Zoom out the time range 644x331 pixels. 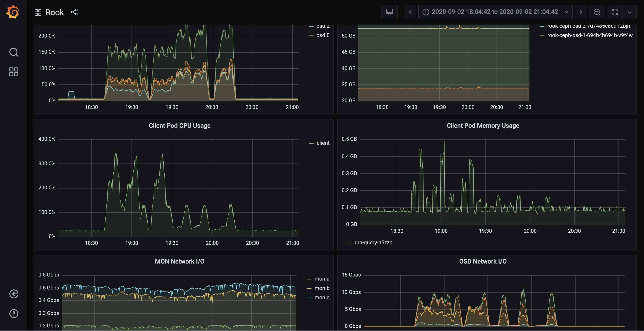597,12
